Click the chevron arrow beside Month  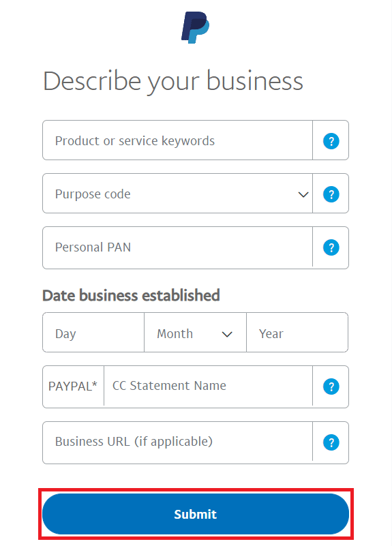(x=227, y=334)
